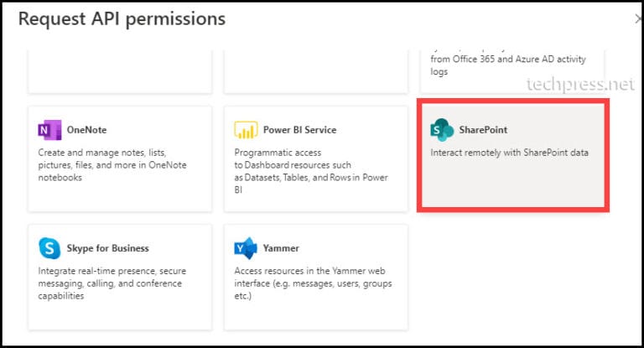Open the Skype for Business card description

coord(112,283)
